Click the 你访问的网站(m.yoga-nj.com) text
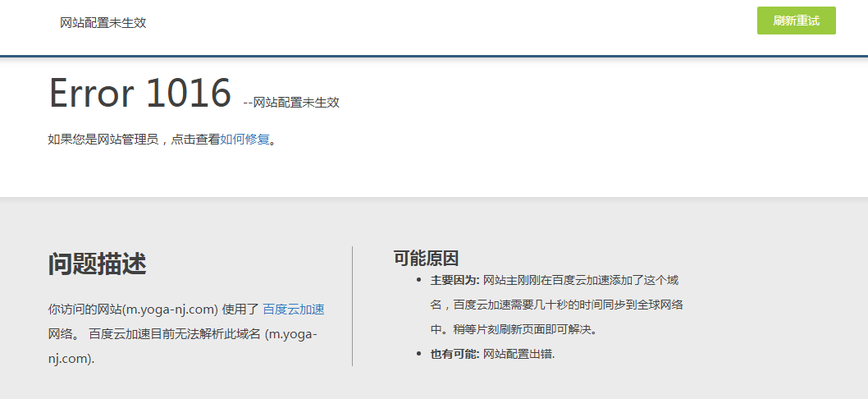Viewport: 868px width, 399px height. pos(133,310)
